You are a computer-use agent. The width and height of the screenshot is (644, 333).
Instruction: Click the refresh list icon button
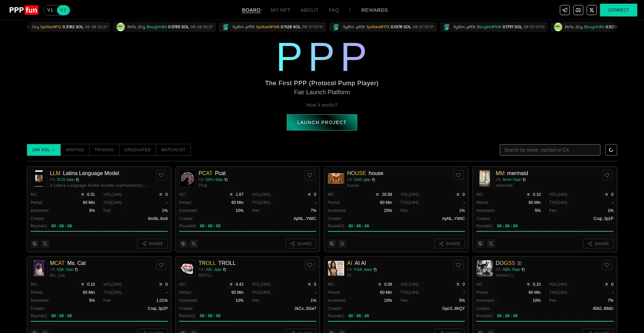pyautogui.click(x=611, y=150)
